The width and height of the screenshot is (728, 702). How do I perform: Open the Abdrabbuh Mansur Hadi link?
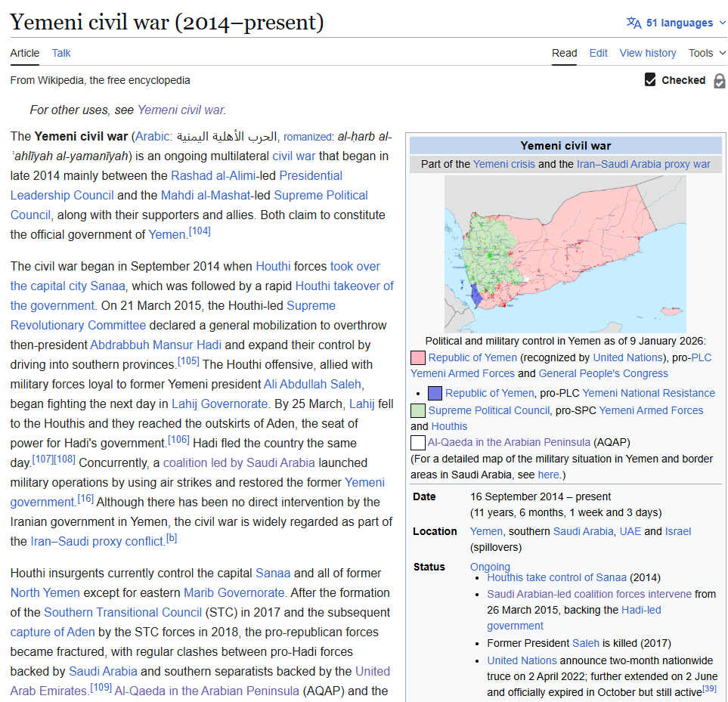point(156,345)
